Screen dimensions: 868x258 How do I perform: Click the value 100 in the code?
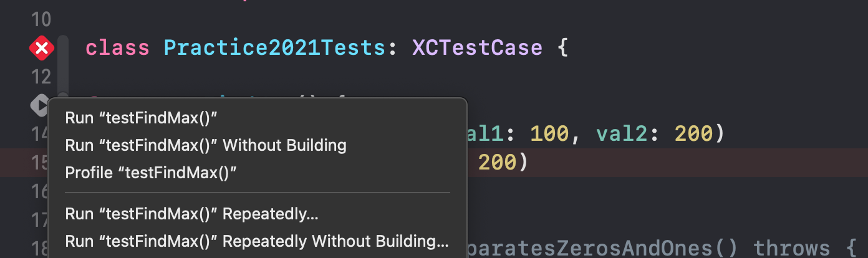(549, 133)
